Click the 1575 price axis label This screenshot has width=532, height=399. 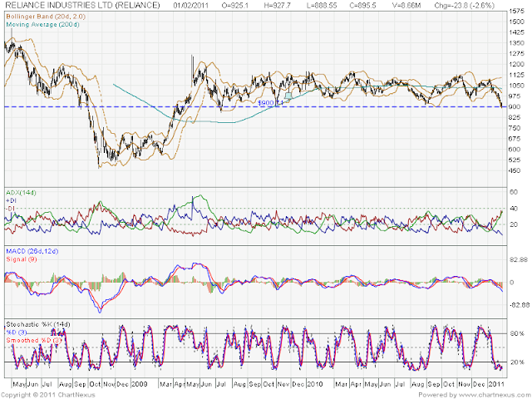click(x=516, y=11)
